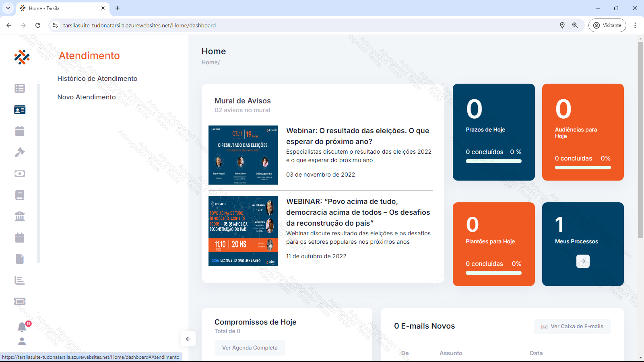
Task: Click the user profile icon in sidebar
Action: coord(22,341)
